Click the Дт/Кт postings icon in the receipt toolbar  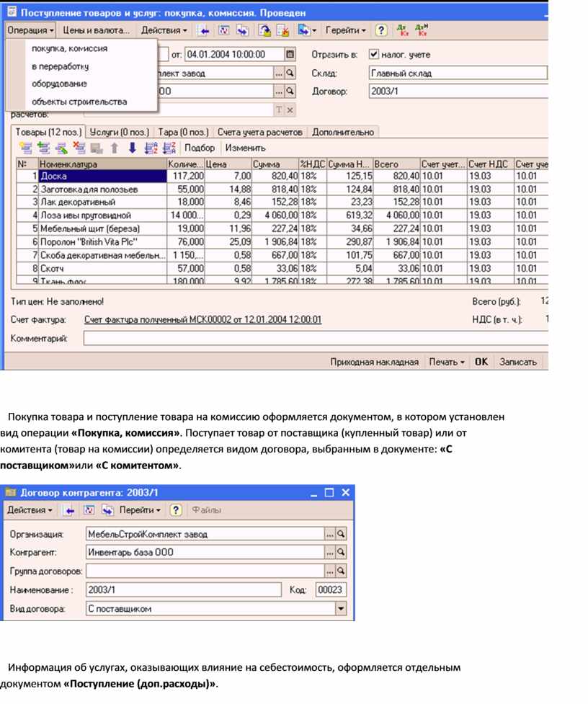pyautogui.click(x=403, y=30)
